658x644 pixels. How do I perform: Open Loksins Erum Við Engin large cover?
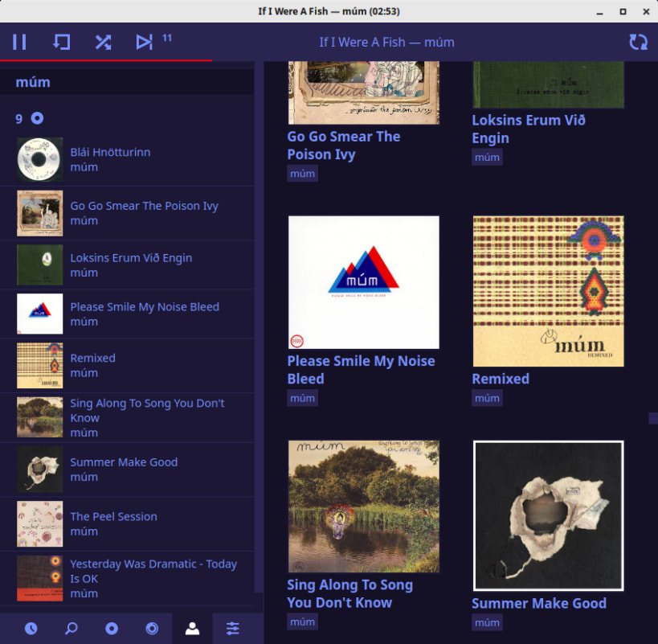pos(549,84)
